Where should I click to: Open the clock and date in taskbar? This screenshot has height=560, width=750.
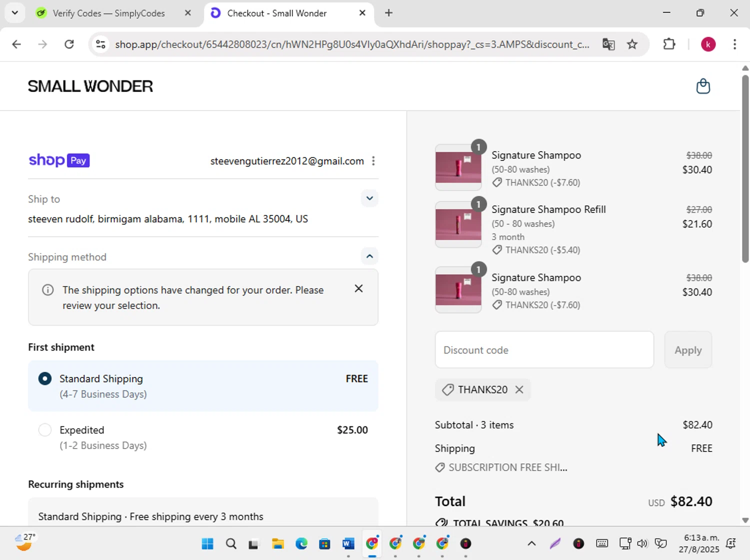coord(698,543)
